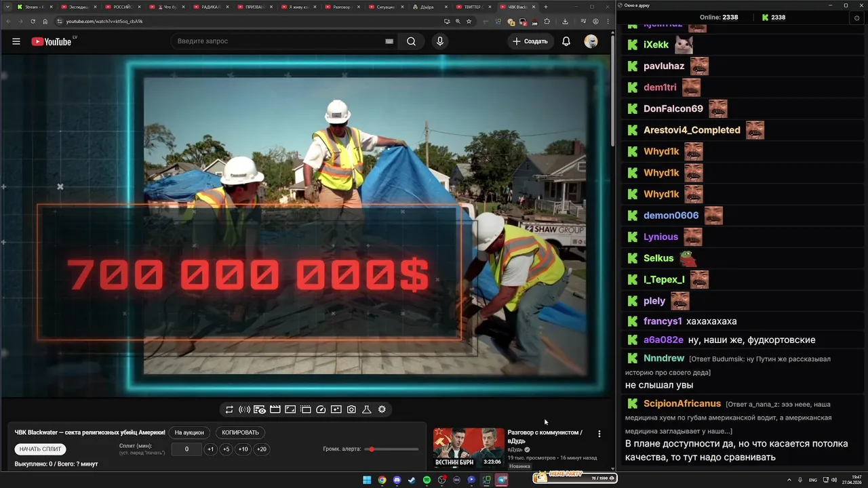
Task: Open YouTube notifications bell
Action: (566, 41)
